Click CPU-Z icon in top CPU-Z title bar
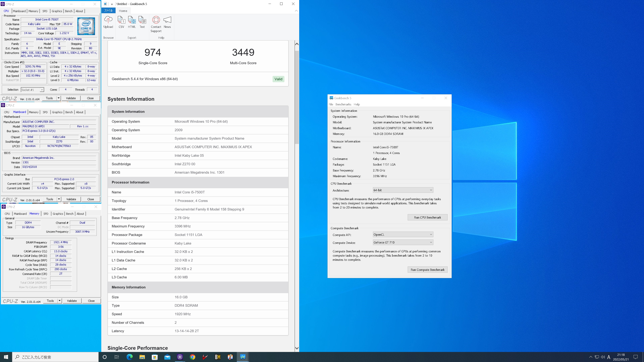Image resolution: width=644 pixels, height=362 pixels. [x=3, y=4]
